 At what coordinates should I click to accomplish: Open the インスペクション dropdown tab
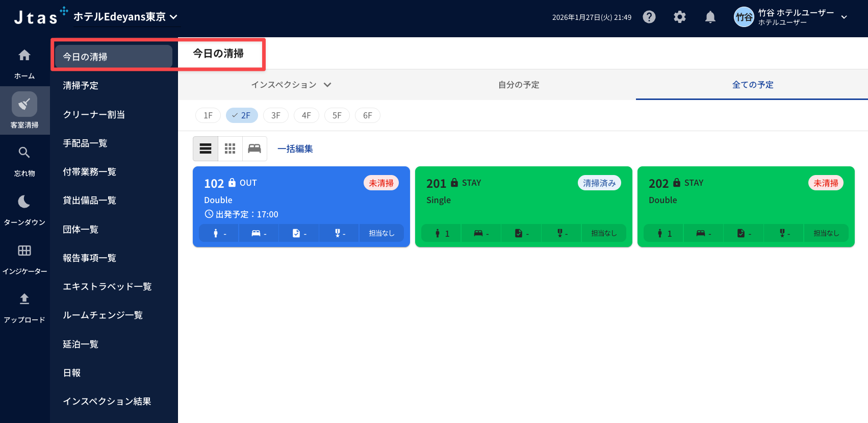tap(291, 85)
